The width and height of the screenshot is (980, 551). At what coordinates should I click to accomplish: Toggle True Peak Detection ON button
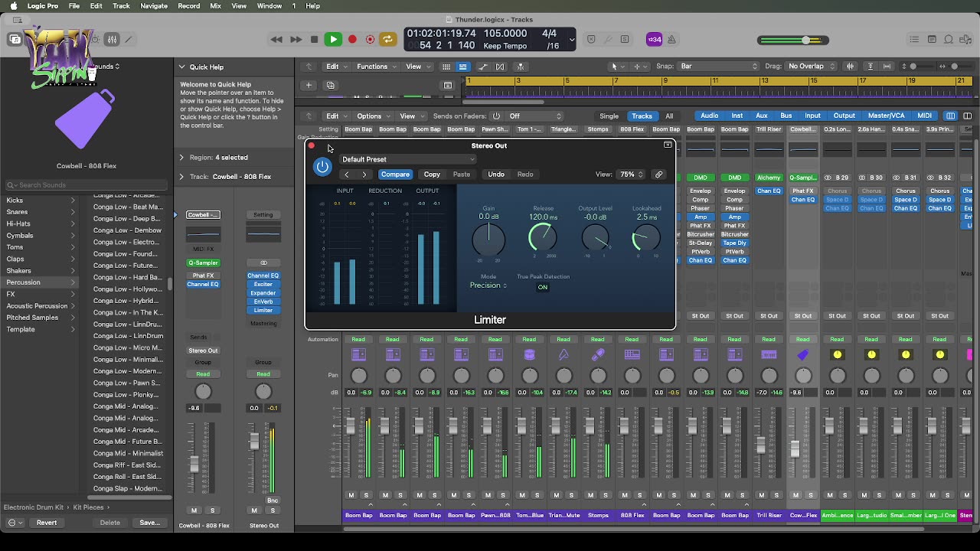(542, 287)
